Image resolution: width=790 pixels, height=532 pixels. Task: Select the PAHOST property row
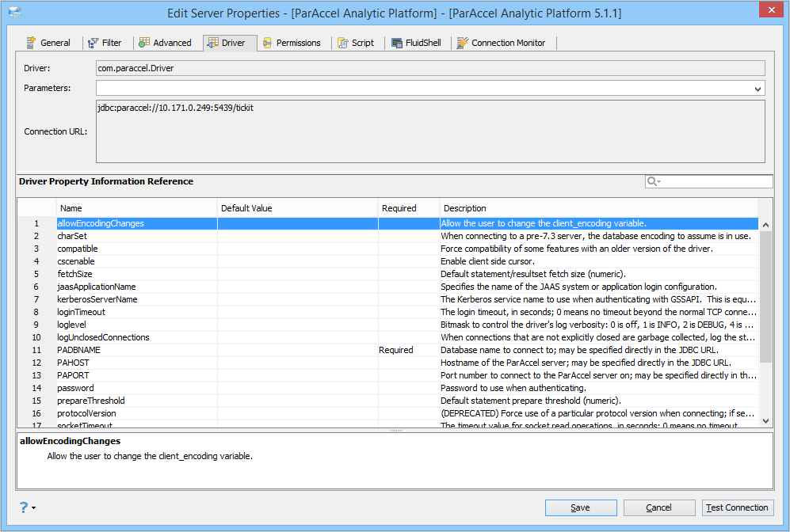point(388,363)
